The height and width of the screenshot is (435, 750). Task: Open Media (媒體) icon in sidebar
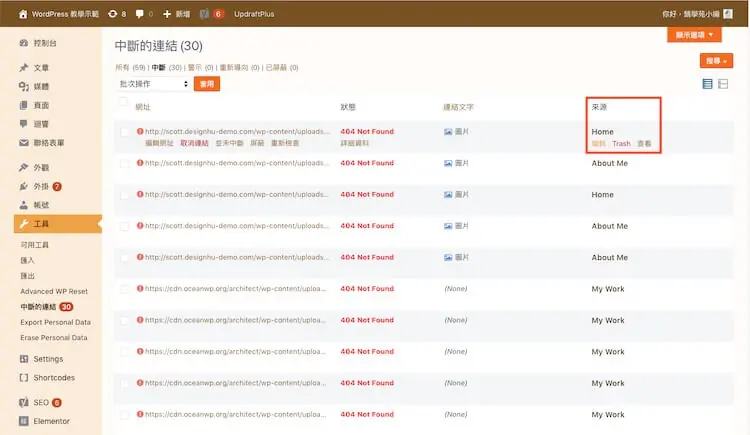(x=23, y=86)
